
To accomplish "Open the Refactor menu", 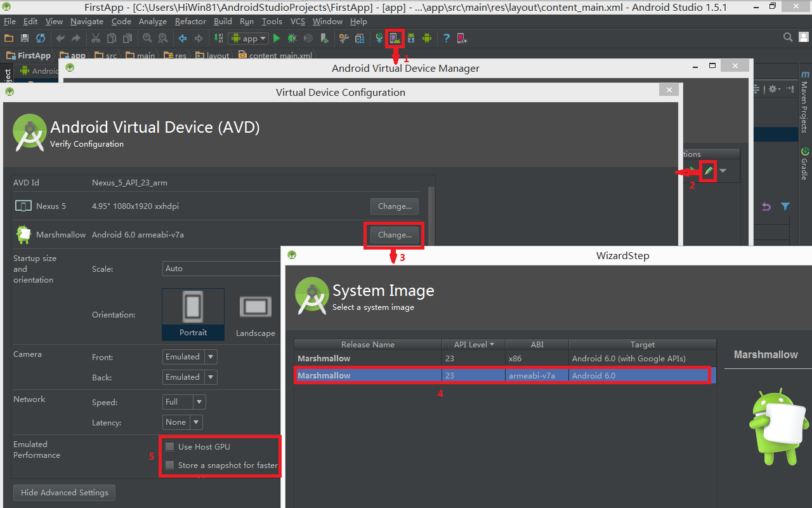I will point(190,21).
